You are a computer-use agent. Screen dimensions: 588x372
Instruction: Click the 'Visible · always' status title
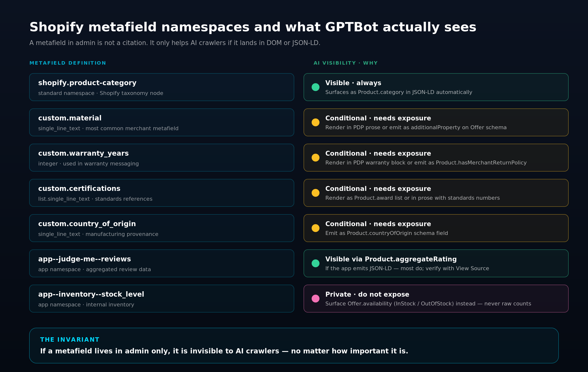[x=353, y=83]
